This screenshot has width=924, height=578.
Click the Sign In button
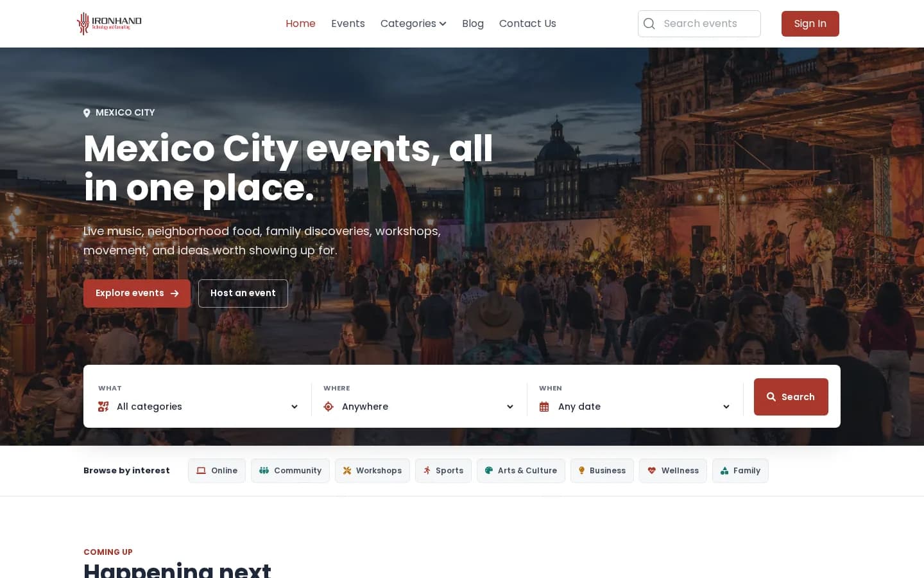(x=810, y=24)
